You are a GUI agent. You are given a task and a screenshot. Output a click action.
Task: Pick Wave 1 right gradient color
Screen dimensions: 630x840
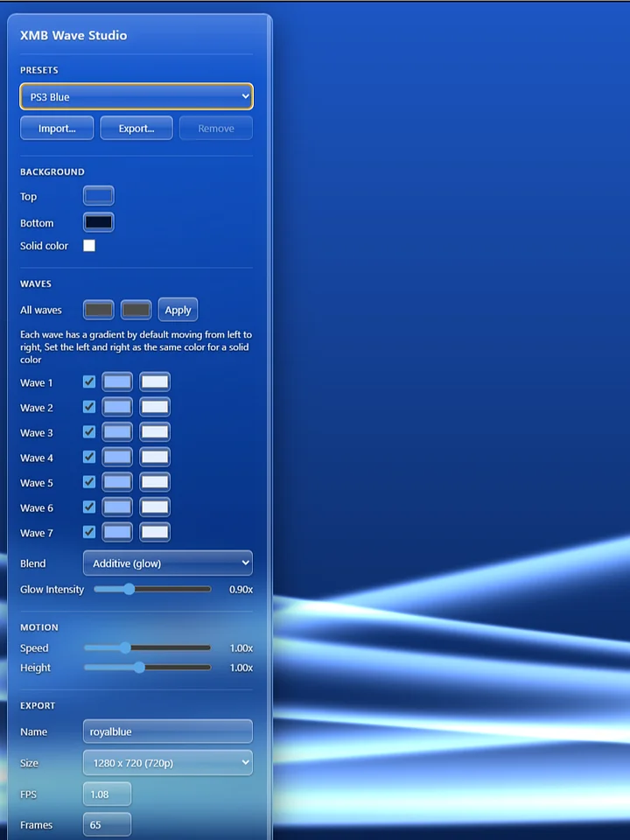click(x=155, y=382)
